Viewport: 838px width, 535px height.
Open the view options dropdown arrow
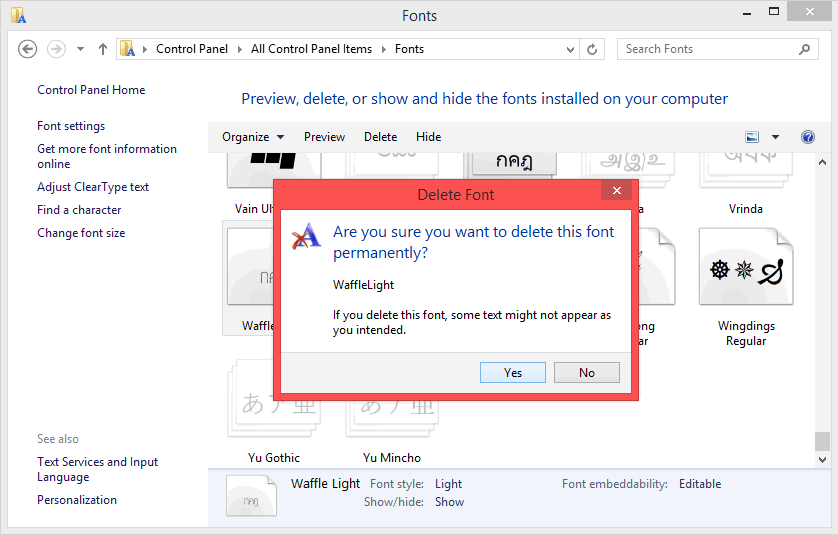point(775,137)
